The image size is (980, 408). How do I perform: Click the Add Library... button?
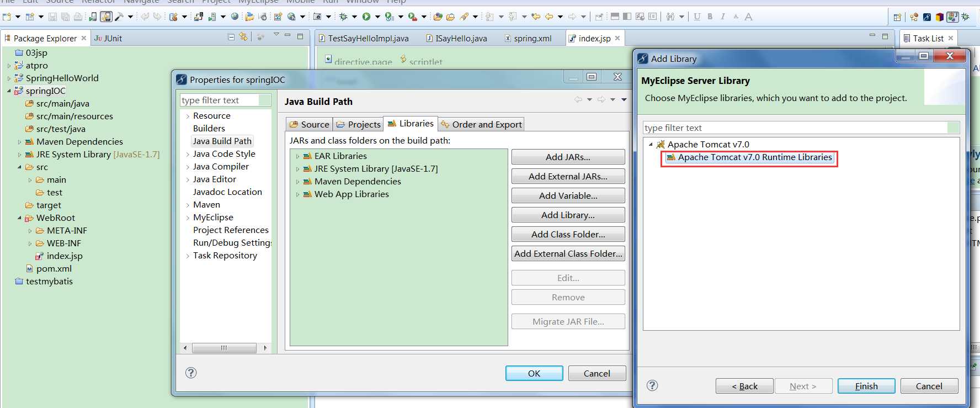tap(568, 215)
